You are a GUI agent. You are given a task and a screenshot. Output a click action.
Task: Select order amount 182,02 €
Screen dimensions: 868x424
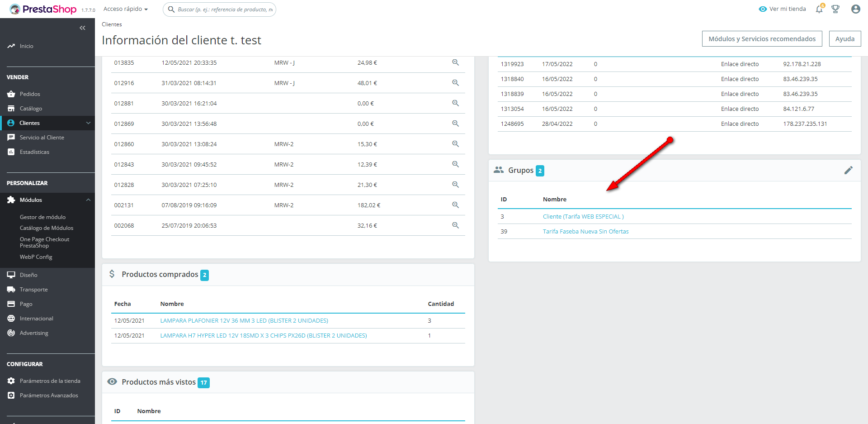coord(369,205)
